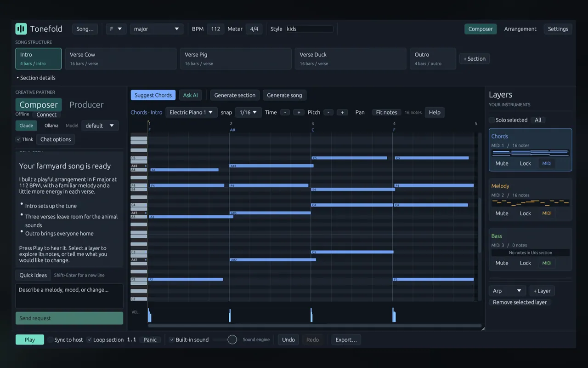
Task: Open the snap 1/16 dropdown
Action: coord(248,112)
